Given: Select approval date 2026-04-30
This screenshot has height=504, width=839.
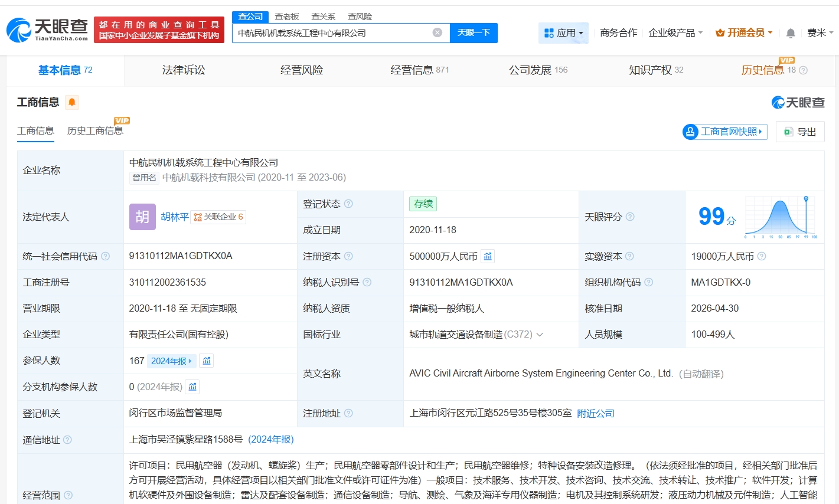Looking at the screenshot, I should [715, 308].
